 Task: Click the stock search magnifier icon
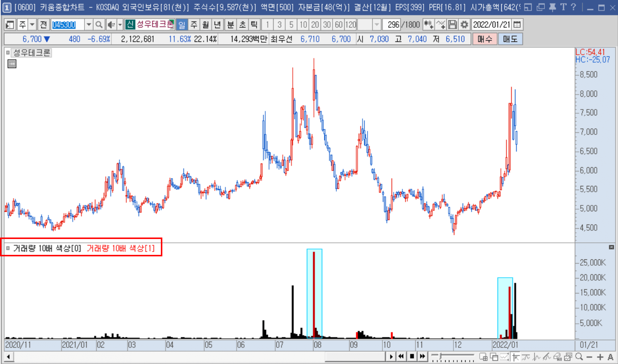99,25
